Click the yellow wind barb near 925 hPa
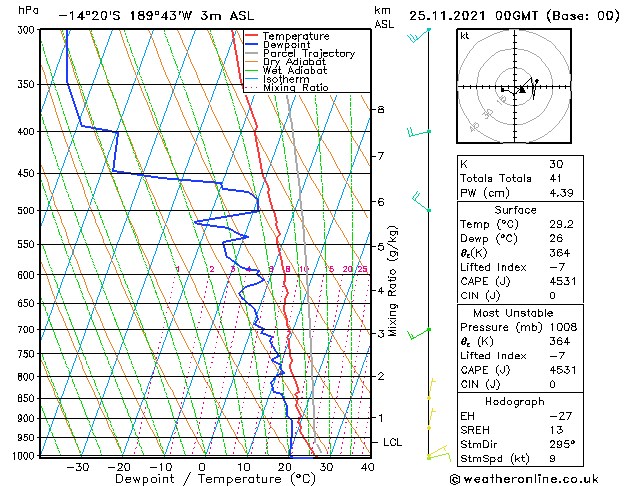The width and height of the screenshot is (629, 486). point(431,419)
